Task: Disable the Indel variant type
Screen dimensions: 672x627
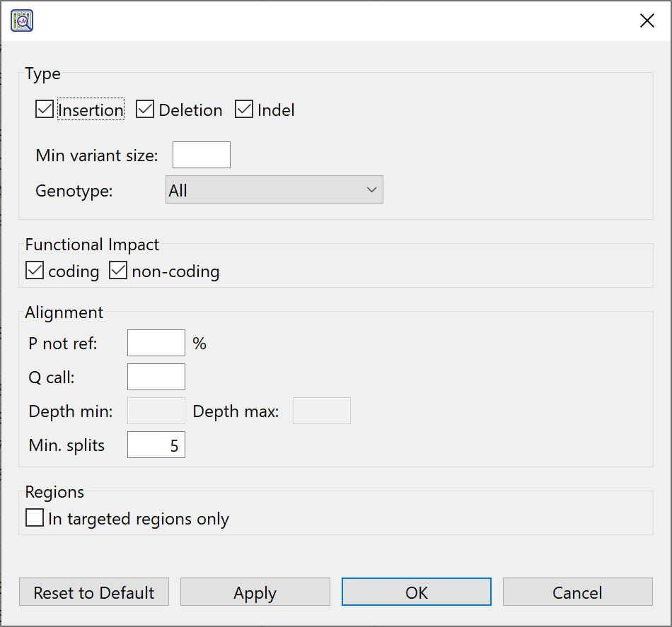Action: click(244, 110)
